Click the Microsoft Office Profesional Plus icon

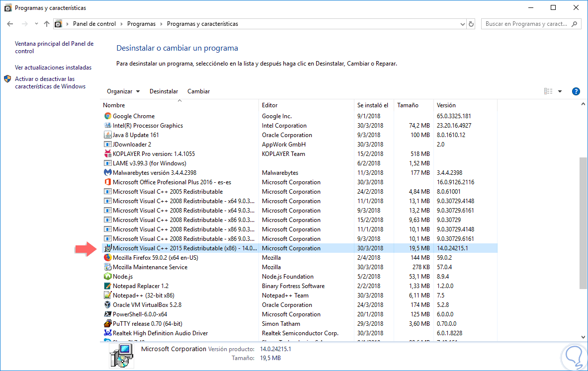point(108,182)
